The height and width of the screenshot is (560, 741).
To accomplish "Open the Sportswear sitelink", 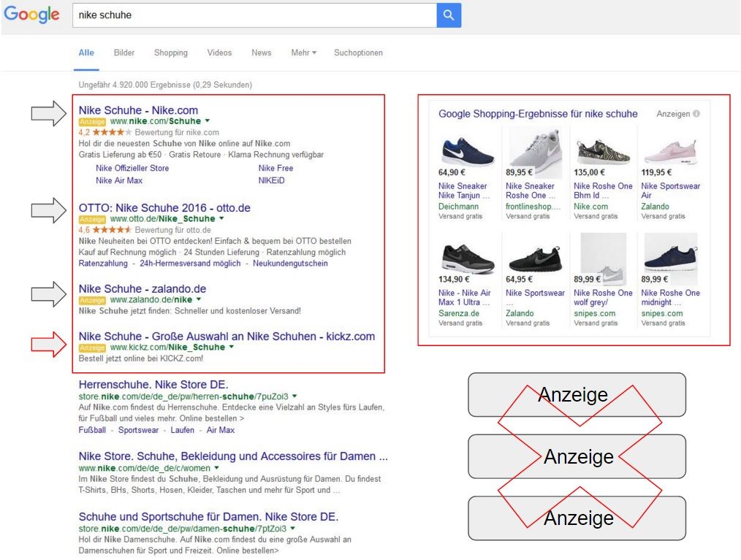I will [x=138, y=430].
